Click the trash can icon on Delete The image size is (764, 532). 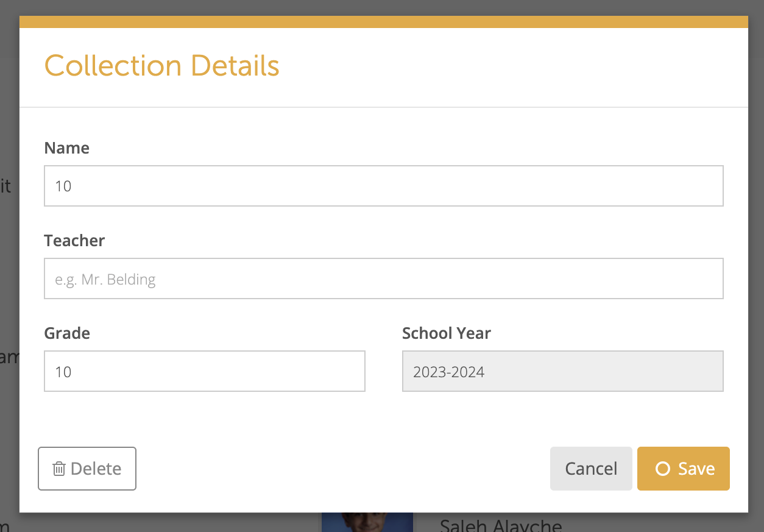[x=59, y=469]
